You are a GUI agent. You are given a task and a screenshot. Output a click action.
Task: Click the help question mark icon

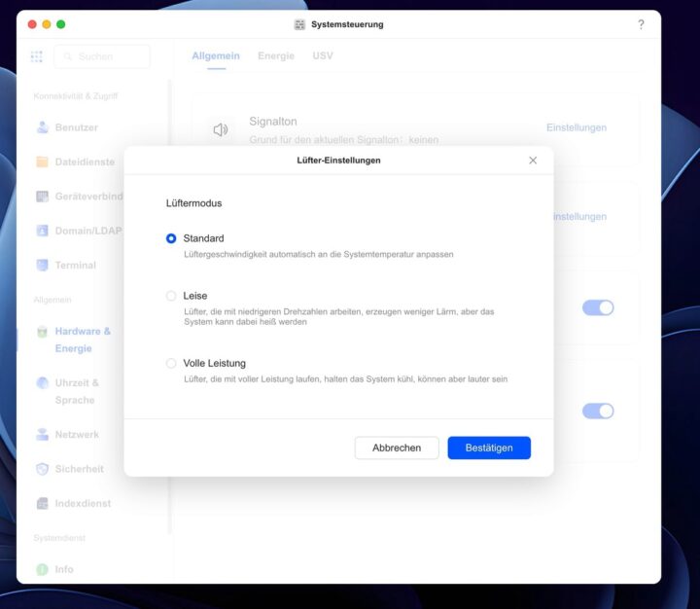pos(641,24)
